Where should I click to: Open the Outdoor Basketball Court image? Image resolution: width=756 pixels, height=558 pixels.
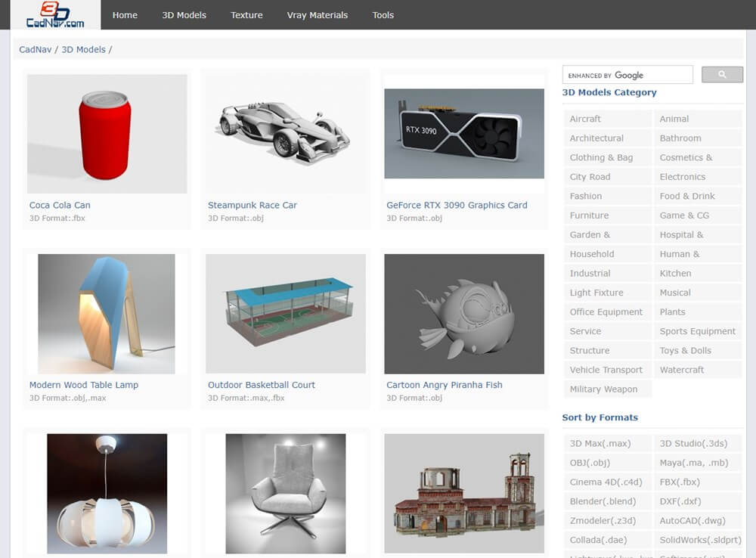(286, 314)
